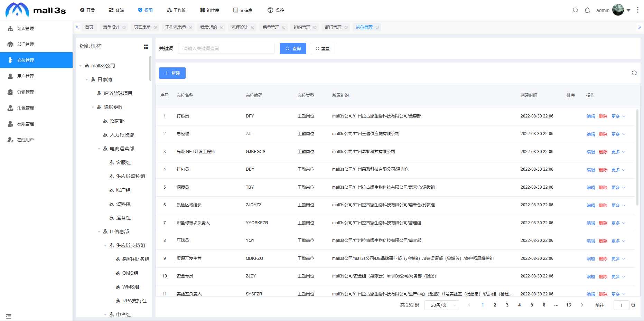Select the 组件库 top menu

[209, 10]
